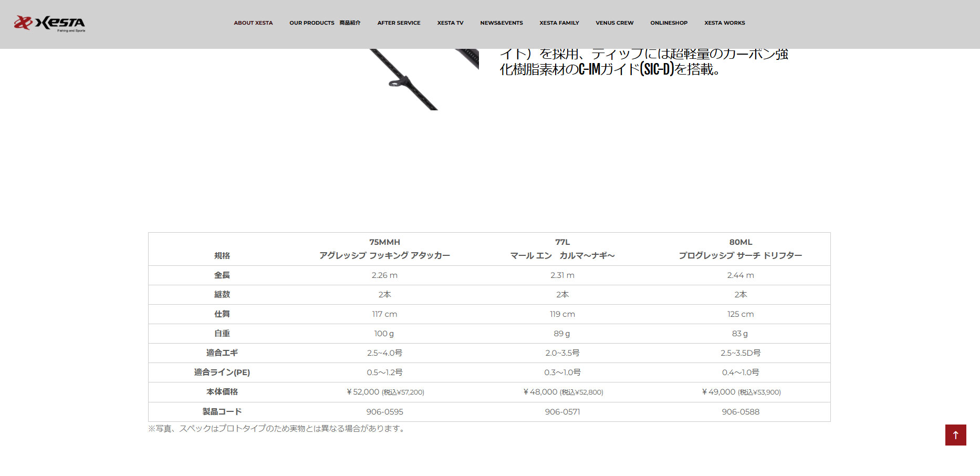
Task: Click the 全長 row label
Action: pos(222,275)
